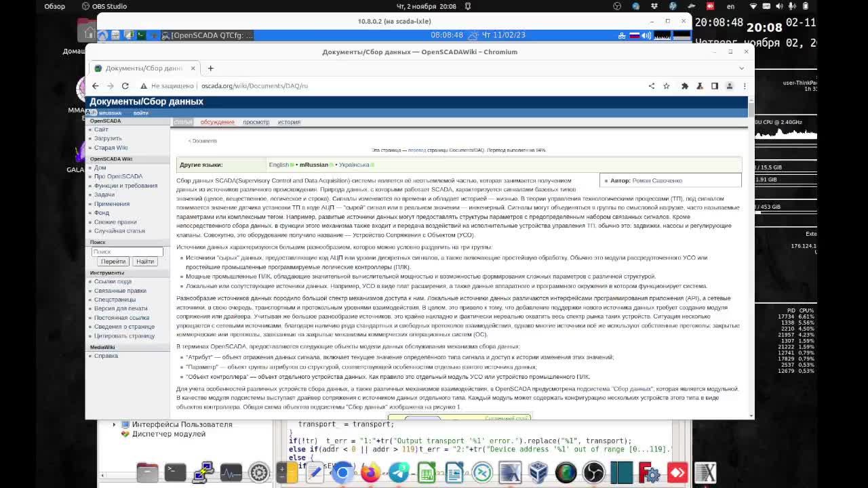Image resolution: width=868 pixels, height=488 pixels.
Task: Launch Firefox from the dock
Action: pos(370,472)
